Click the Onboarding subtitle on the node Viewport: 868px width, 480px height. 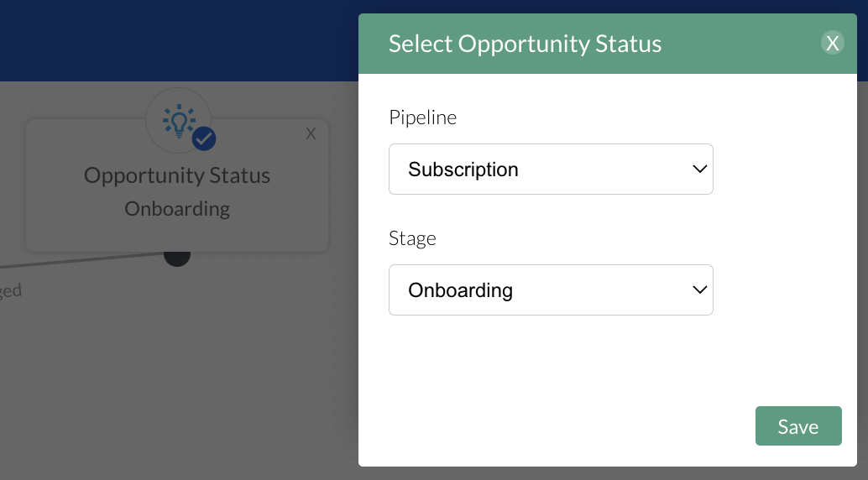[x=177, y=209]
